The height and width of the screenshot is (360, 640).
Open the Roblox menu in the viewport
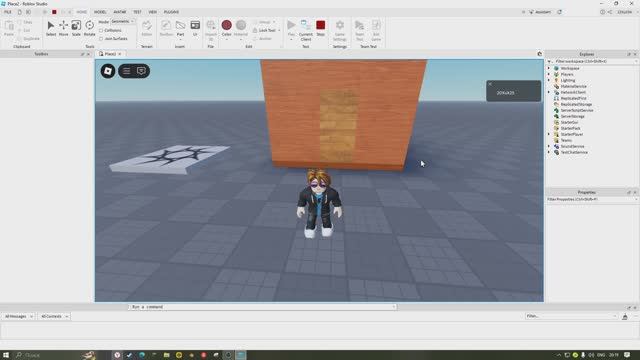[108, 71]
